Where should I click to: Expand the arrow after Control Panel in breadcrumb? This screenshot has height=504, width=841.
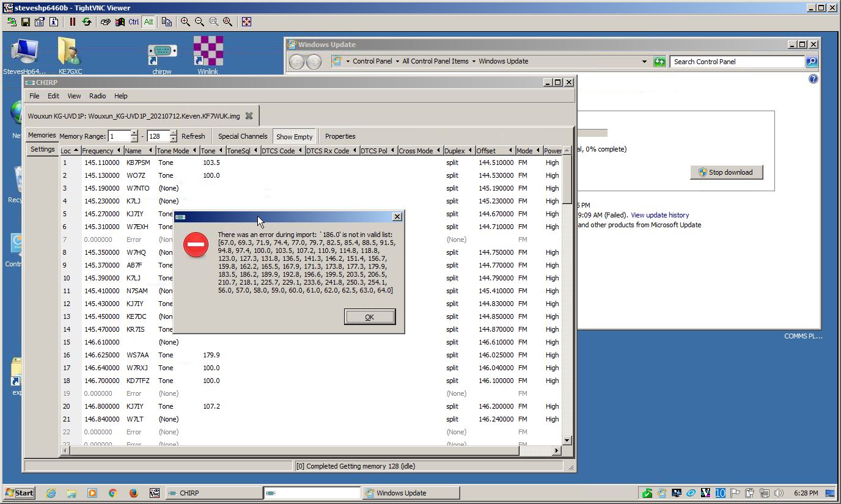(397, 61)
